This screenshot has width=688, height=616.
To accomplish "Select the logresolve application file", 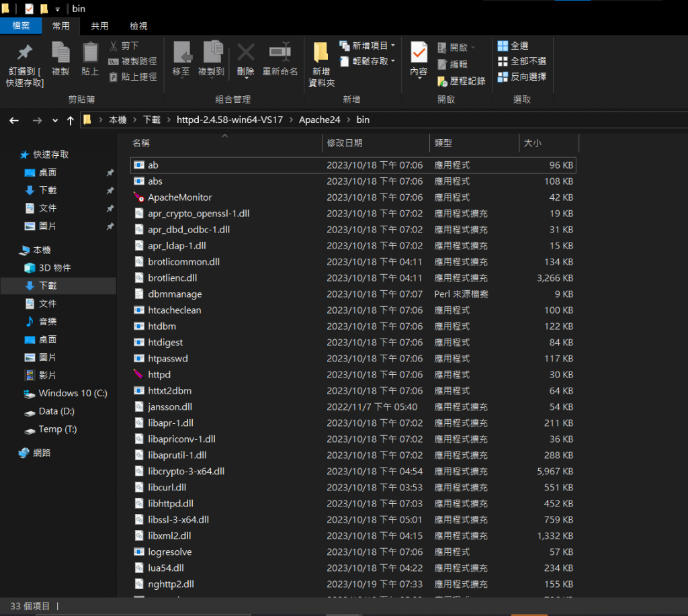I will point(353,552).
